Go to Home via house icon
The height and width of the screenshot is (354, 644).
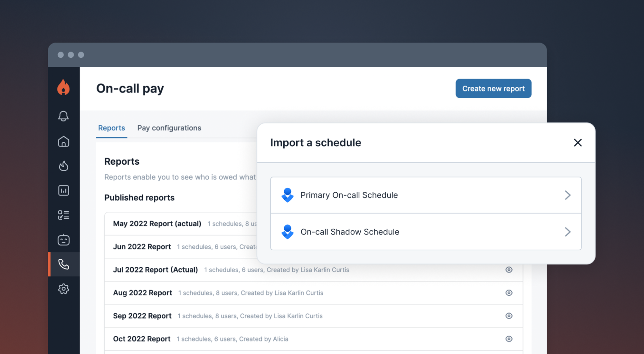(x=63, y=141)
